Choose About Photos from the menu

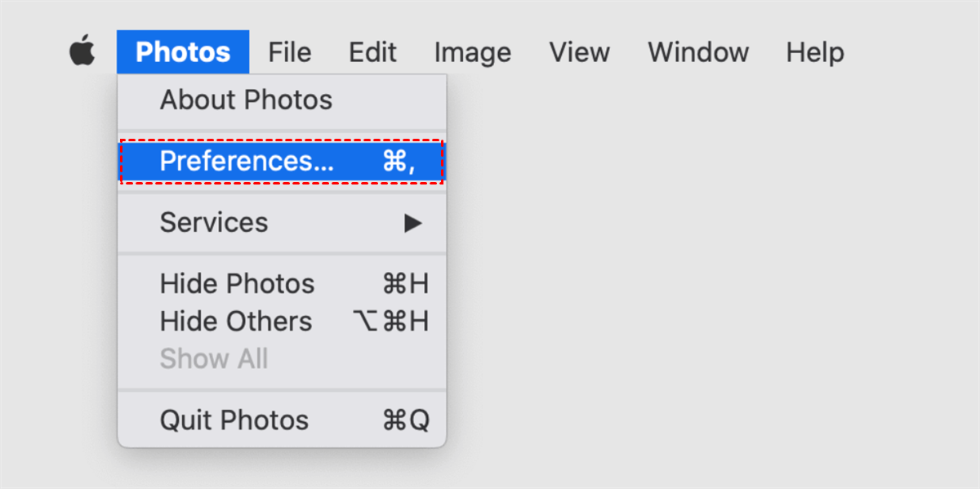tap(246, 100)
